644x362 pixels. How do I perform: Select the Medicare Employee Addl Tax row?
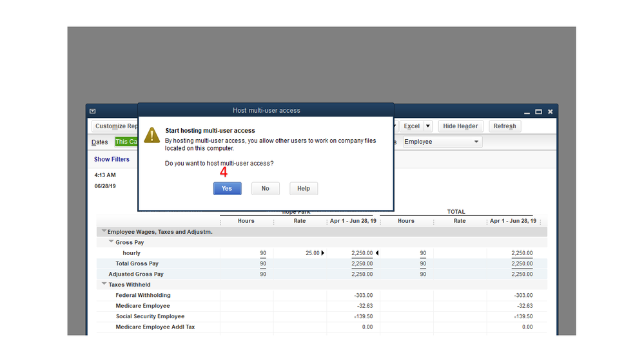click(322, 327)
